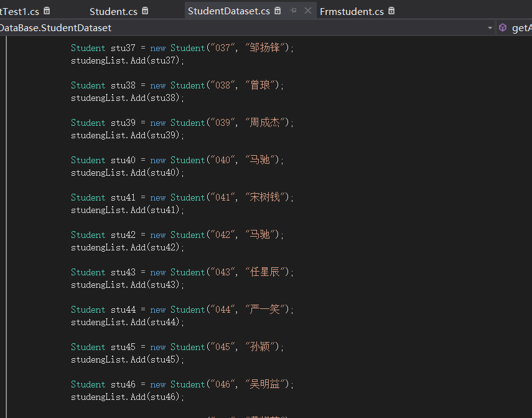This screenshot has height=418, width=532.
Task: Click the purple cube icon beside getA
Action: (x=503, y=27)
